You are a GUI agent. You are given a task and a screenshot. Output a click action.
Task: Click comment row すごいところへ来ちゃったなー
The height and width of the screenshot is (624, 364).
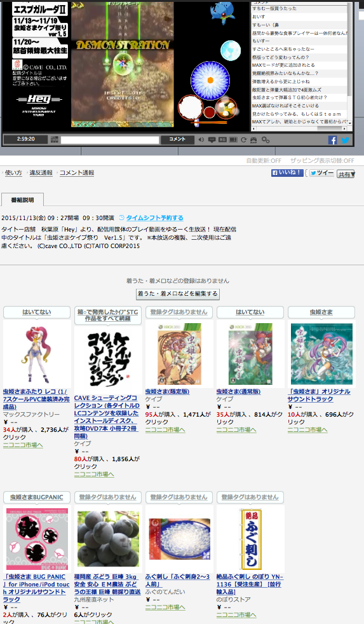click(299, 49)
